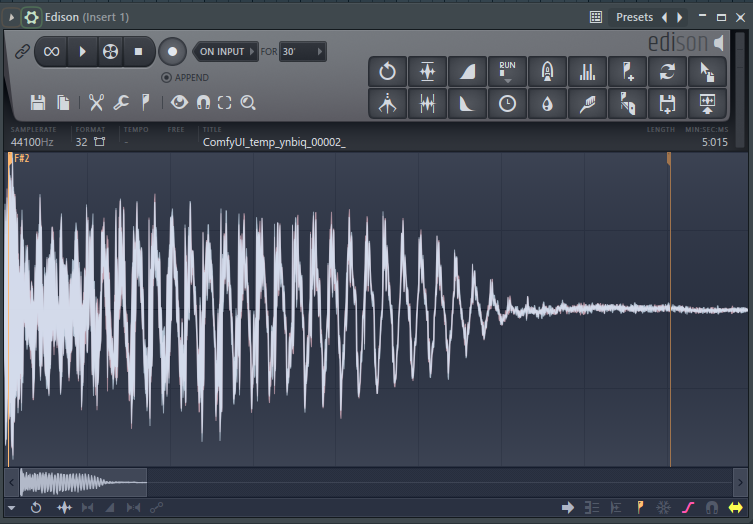Click the Record button in the transport
The image size is (753, 524).
tap(173, 51)
